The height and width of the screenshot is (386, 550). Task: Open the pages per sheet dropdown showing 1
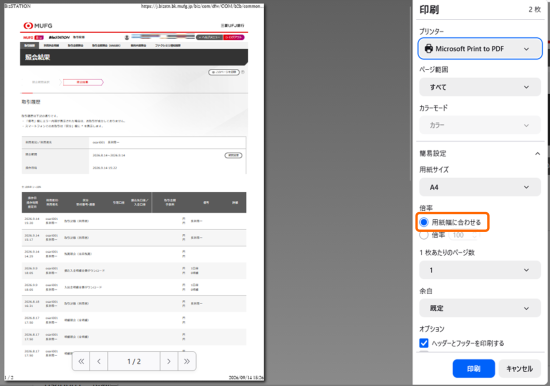click(x=480, y=270)
